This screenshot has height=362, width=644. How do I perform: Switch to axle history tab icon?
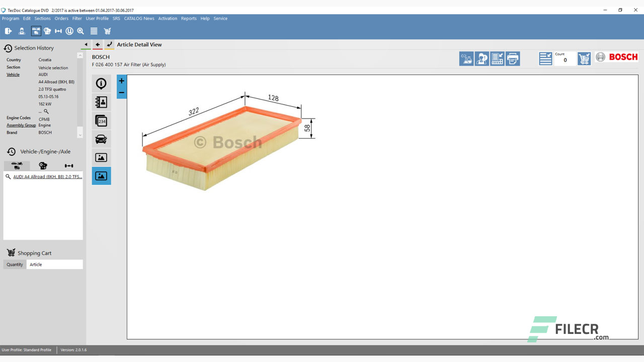[x=69, y=165]
